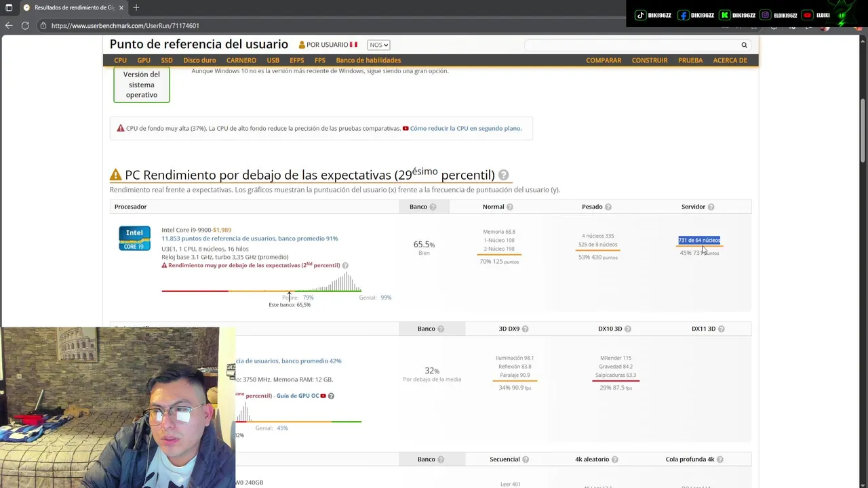
Task: Click the GPU 32% score text
Action: [432, 371]
